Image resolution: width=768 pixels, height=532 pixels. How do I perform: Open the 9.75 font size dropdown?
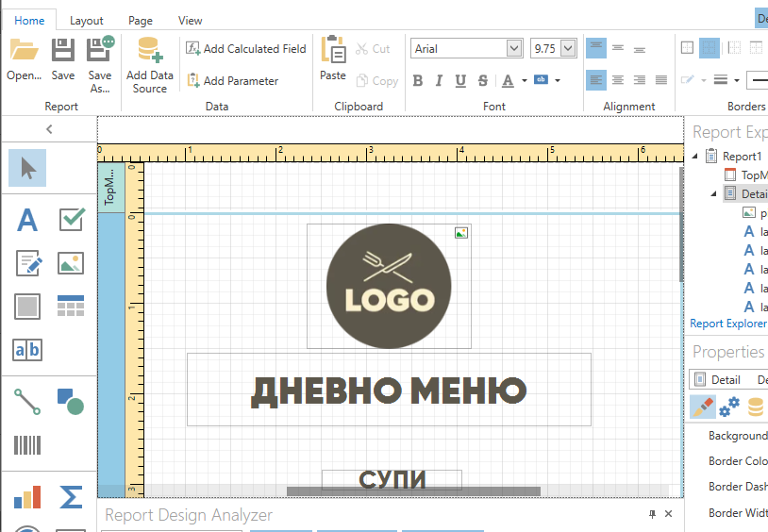pos(568,48)
